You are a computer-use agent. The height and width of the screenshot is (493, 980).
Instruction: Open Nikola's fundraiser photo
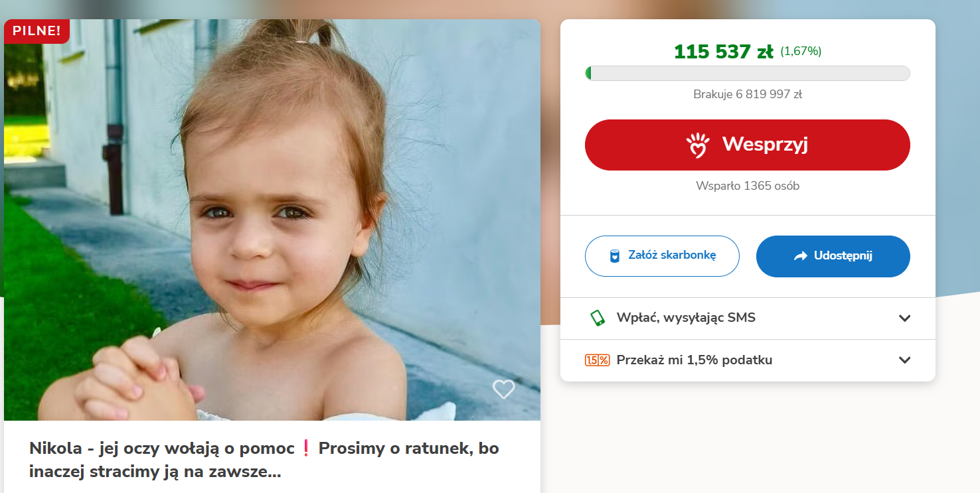272,219
